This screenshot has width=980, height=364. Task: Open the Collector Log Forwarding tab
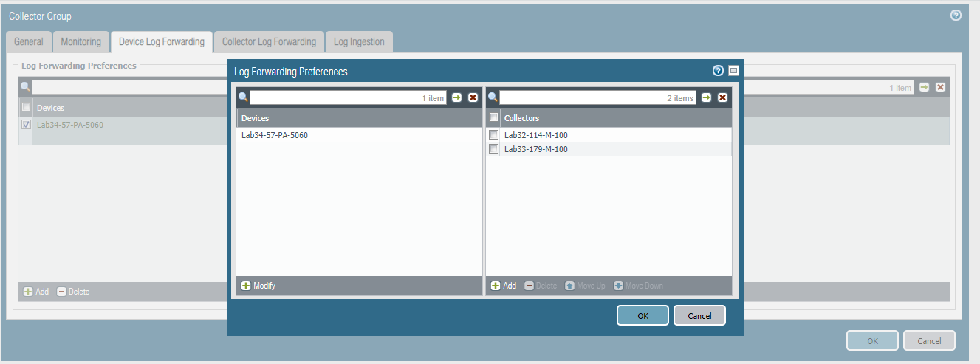269,42
